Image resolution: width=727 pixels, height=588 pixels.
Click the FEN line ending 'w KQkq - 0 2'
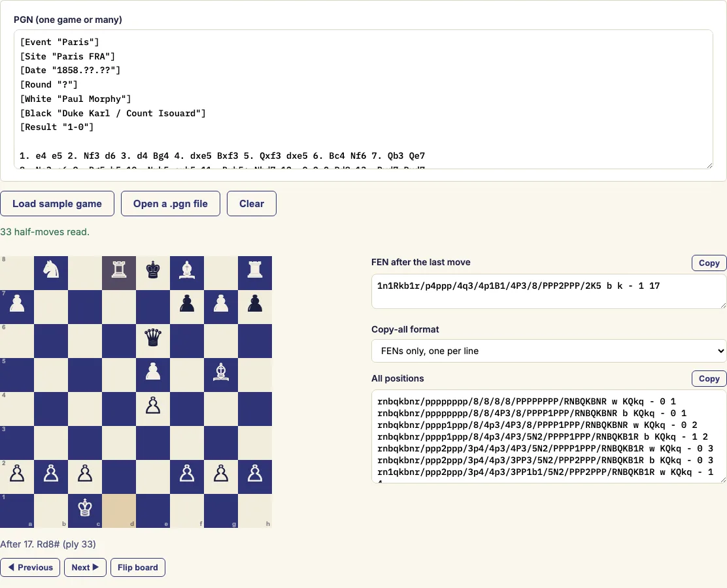(x=537, y=425)
